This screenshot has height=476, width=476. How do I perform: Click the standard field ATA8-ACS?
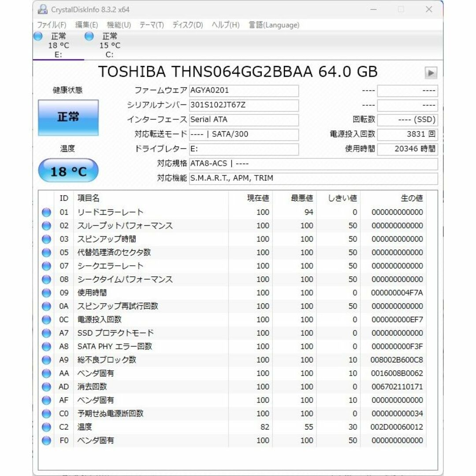[x=313, y=164]
